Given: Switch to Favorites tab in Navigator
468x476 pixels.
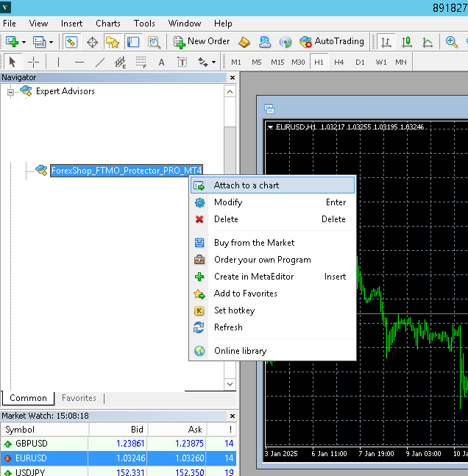Looking at the screenshot, I should point(79,398).
